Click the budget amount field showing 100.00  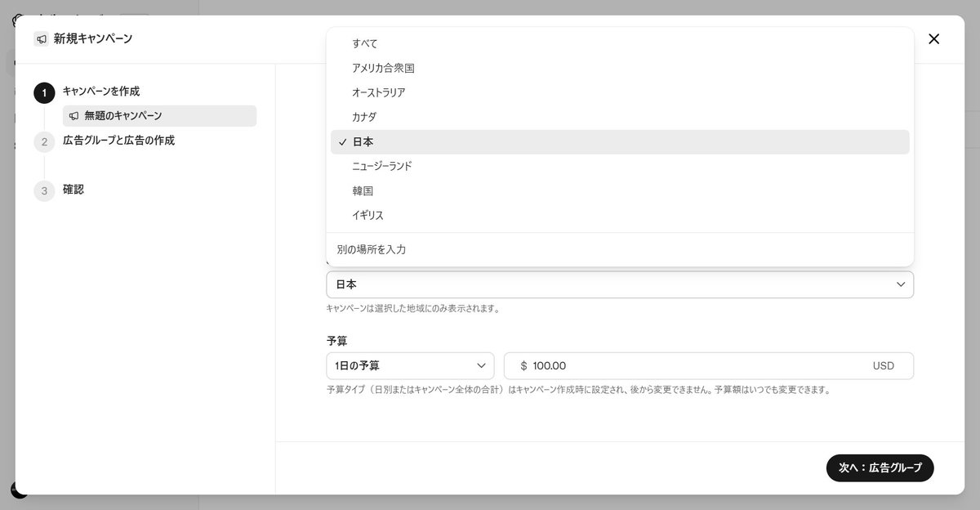[708, 365]
